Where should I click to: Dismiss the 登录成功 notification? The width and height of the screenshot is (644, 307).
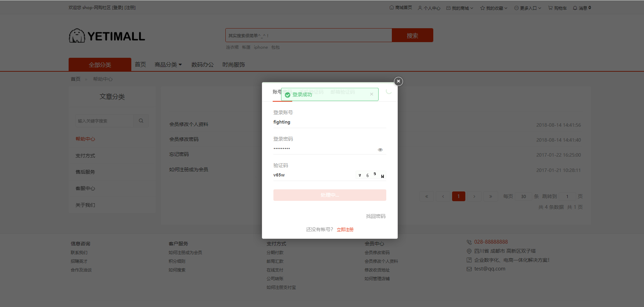pos(372,94)
